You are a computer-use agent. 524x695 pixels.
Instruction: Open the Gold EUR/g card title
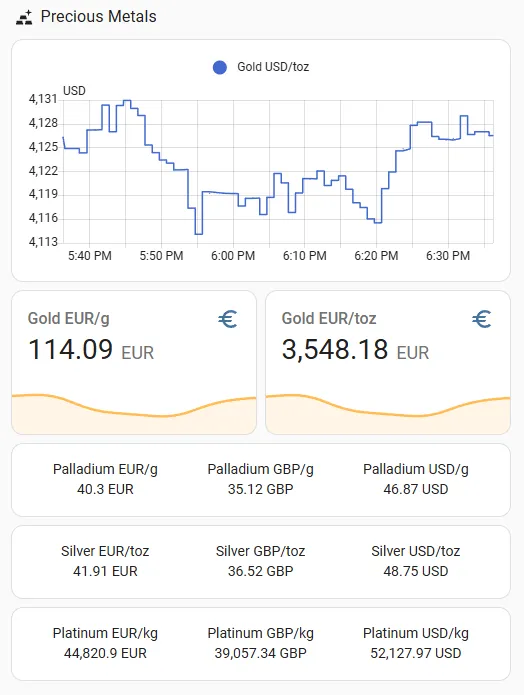click(x=69, y=319)
